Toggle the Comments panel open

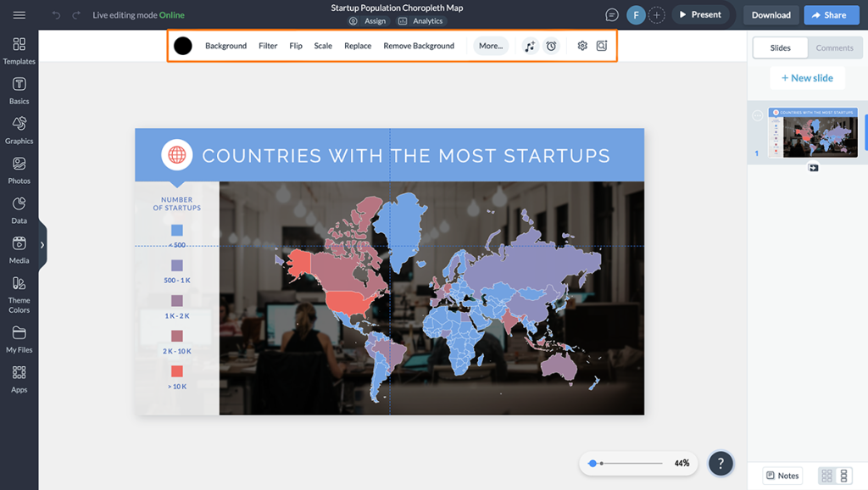834,47
